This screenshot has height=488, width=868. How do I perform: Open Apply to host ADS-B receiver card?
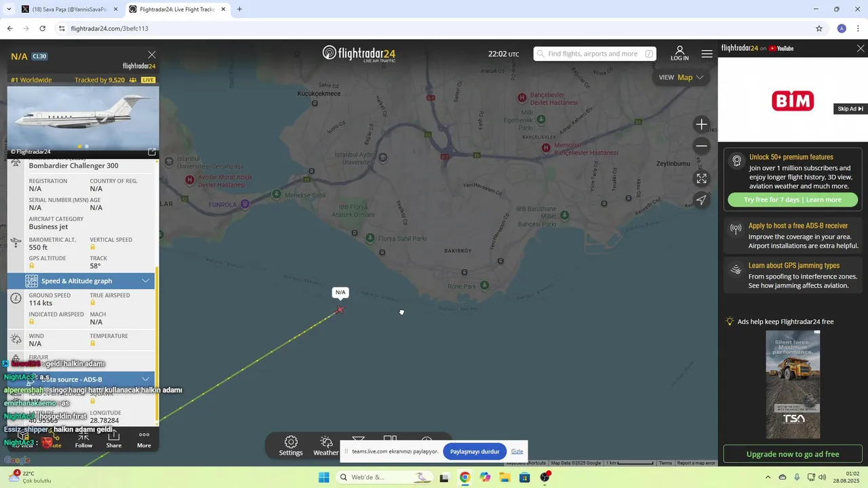coord(793,235)
